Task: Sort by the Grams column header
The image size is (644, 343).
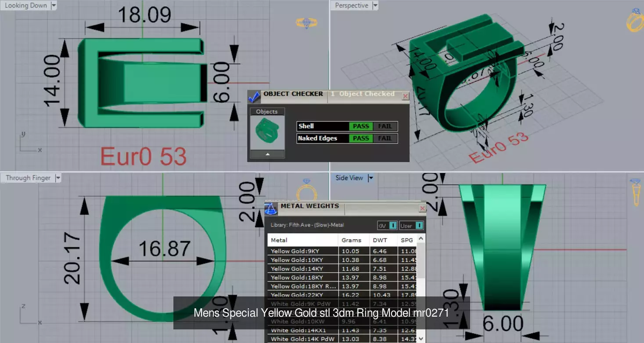Action: (354, 240)
